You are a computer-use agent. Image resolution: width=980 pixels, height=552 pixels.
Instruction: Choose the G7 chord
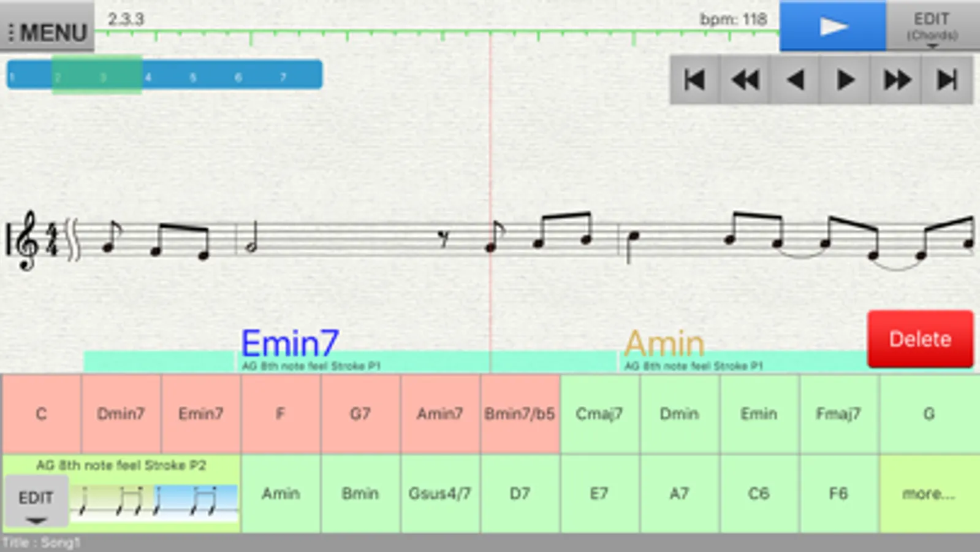(360, 414)
